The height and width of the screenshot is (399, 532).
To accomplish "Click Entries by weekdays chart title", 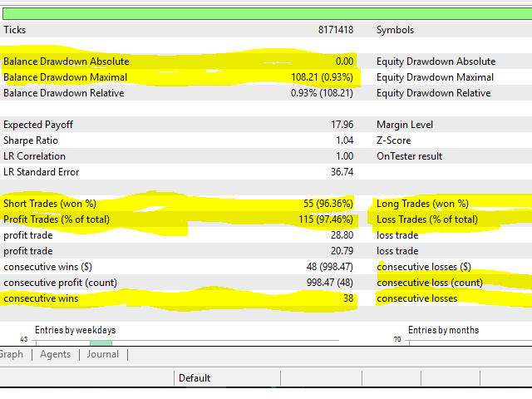I will click(x=76, y=330).
